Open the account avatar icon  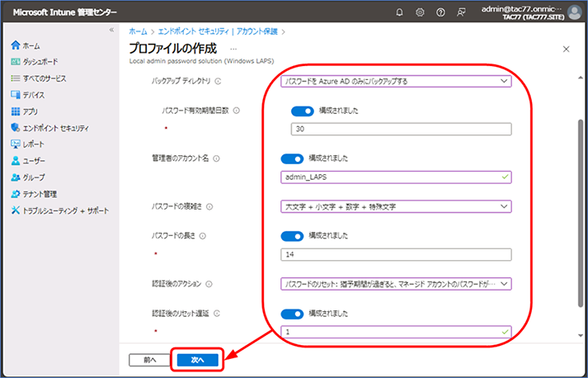[x=574, y=12]
